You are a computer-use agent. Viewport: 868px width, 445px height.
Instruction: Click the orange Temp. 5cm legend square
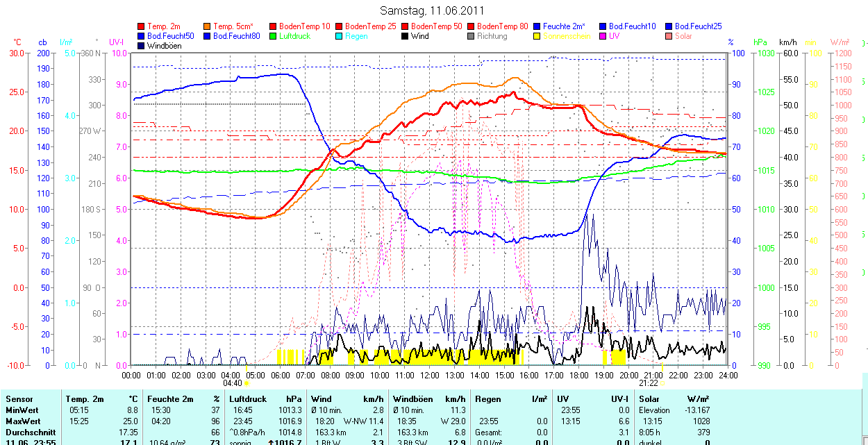pos(208,26)
